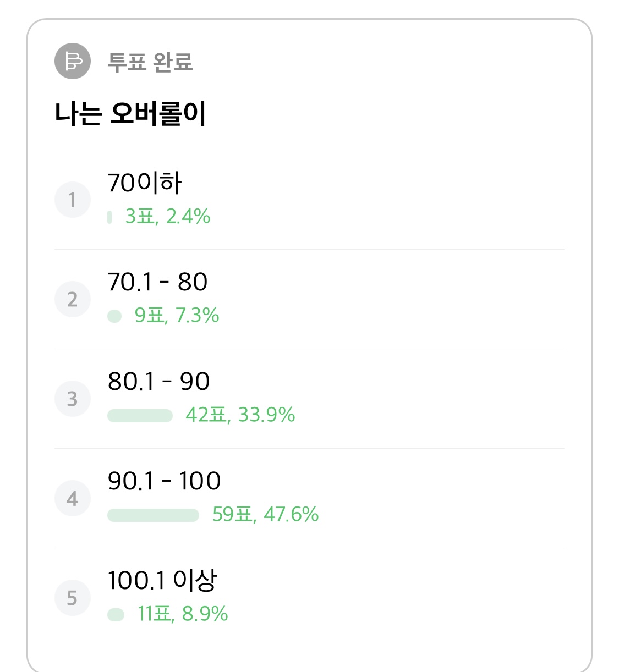This screenshot has height=672, width=619.
Task: Click the 9표 result dot indicator
Action: pyautogui.click(x=114, y=316)
